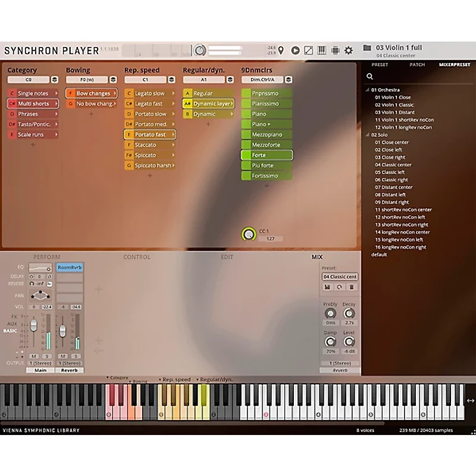Expand arrow on Phrases category

[x=56, y=114]
